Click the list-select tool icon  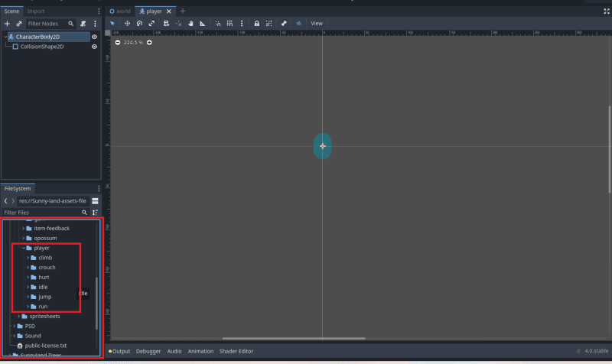tap(166, 24)
